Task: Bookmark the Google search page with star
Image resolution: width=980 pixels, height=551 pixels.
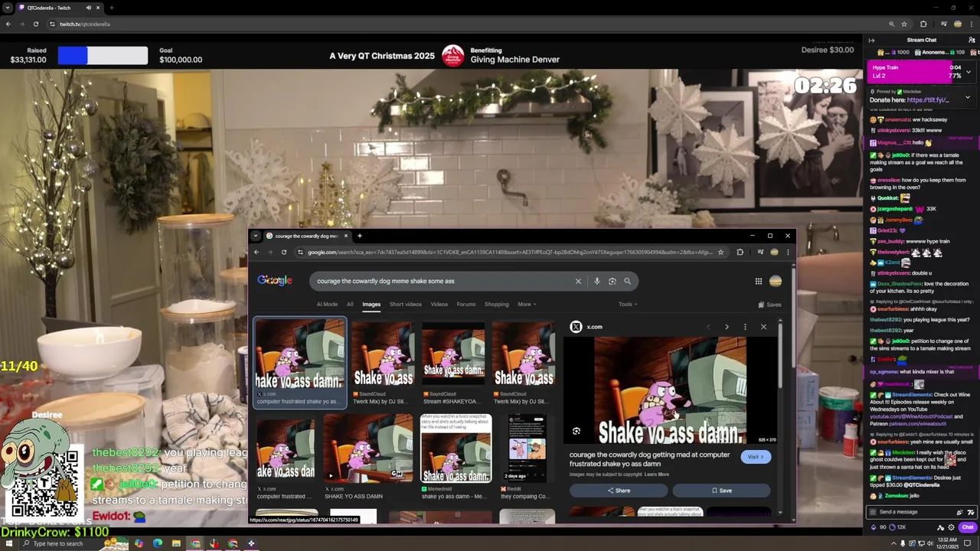Action: click(x=720, y=252)
